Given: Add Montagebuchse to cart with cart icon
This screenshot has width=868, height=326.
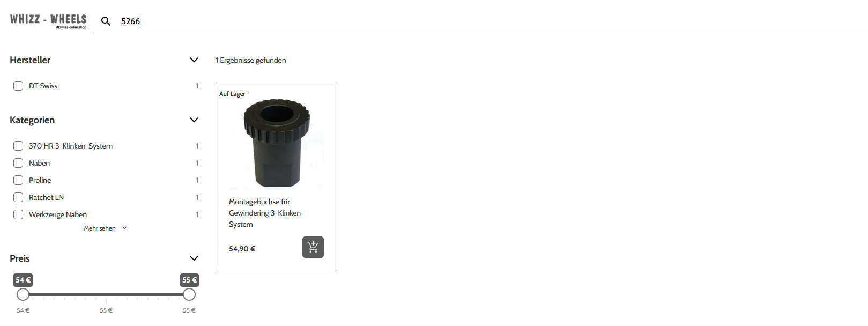Looking at the screenshot, I should (x=313, y=247).
